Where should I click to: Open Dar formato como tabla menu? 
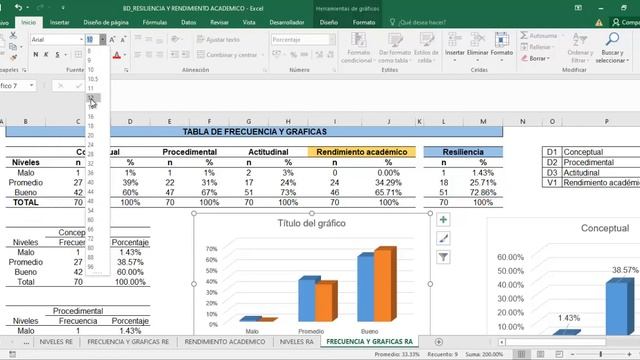click(395, 48)
